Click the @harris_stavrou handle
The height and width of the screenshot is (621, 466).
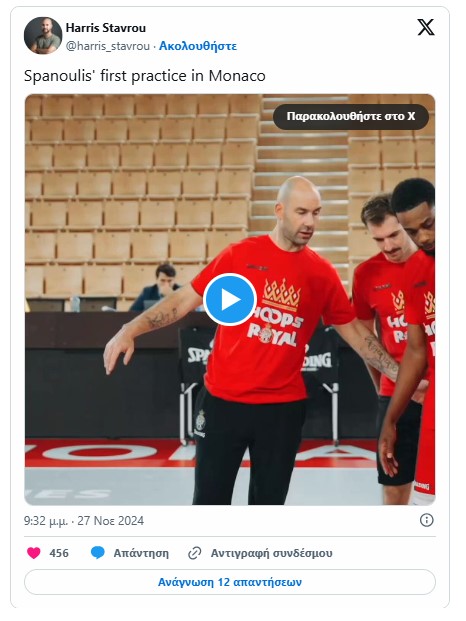click(108, 46)
